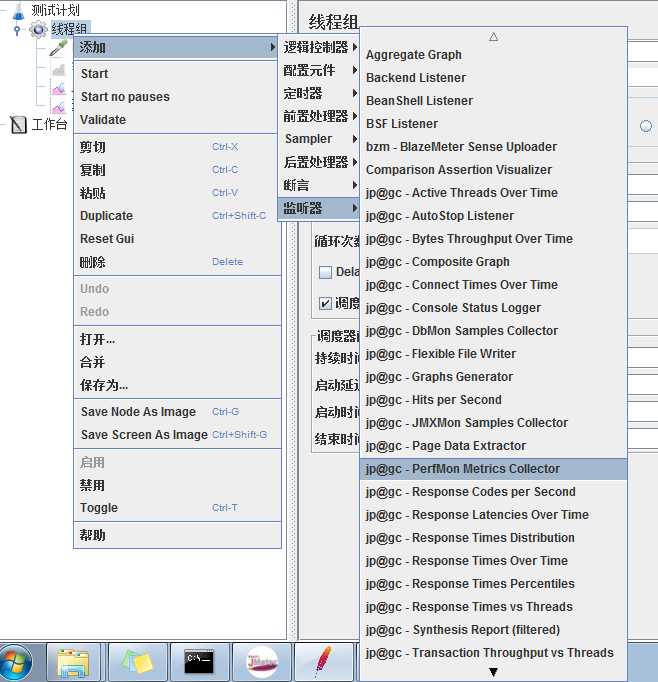Select 剪切 menu entry
Viewport: 658px width, 682px height.
click(x=177, y=147)
